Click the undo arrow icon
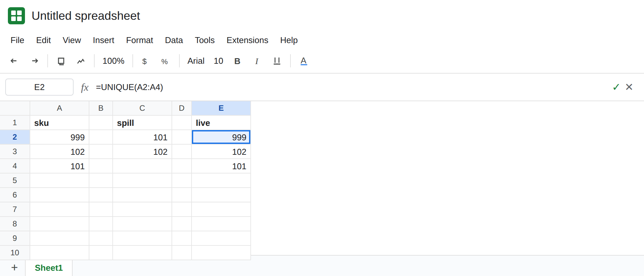The height and width of the screenshot is (276, 644). tap(13, 61)
